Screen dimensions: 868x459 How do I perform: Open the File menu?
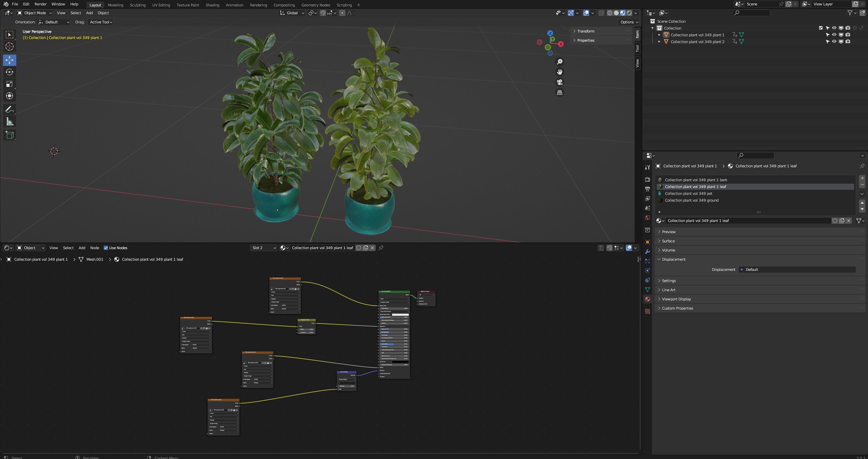click(x=15, y=4)
